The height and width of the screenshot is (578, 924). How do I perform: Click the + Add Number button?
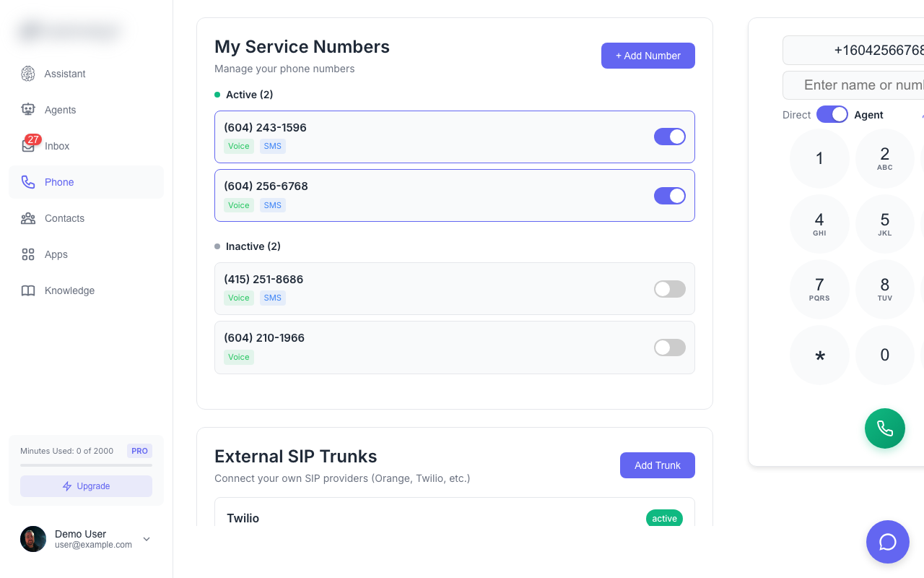click(x=648, y=56)
